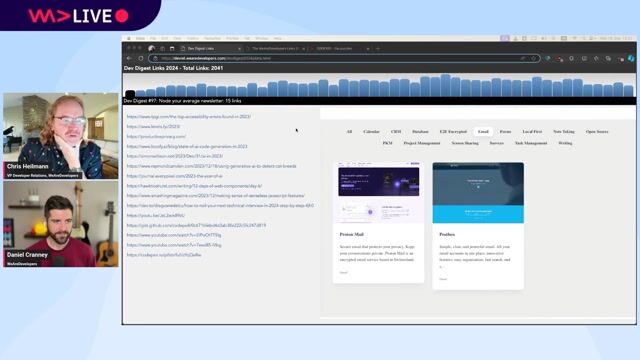Open the codepen.io link
Screen dimensions: 640x360
[164, 255]
